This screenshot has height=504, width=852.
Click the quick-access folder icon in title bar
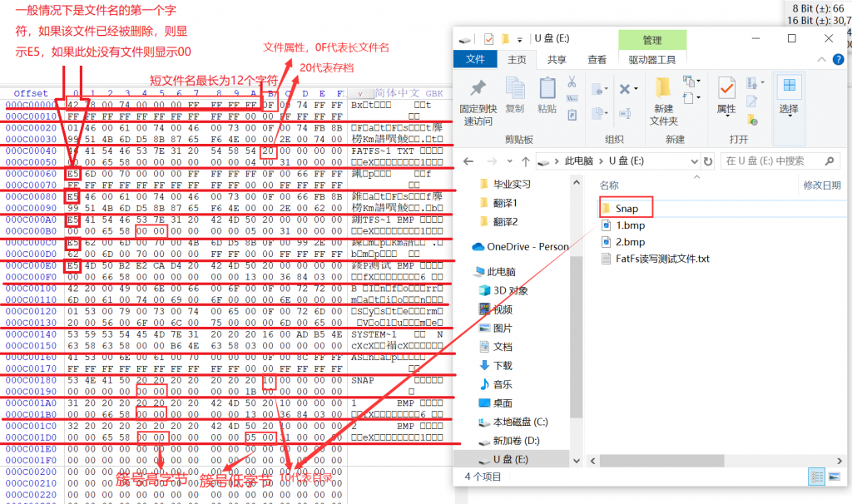click(505, 38)
